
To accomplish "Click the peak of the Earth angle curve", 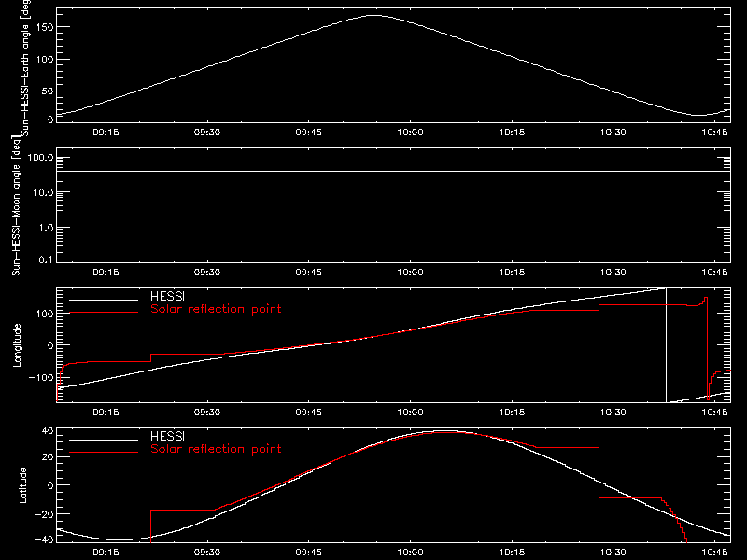I will click(374, 16).
